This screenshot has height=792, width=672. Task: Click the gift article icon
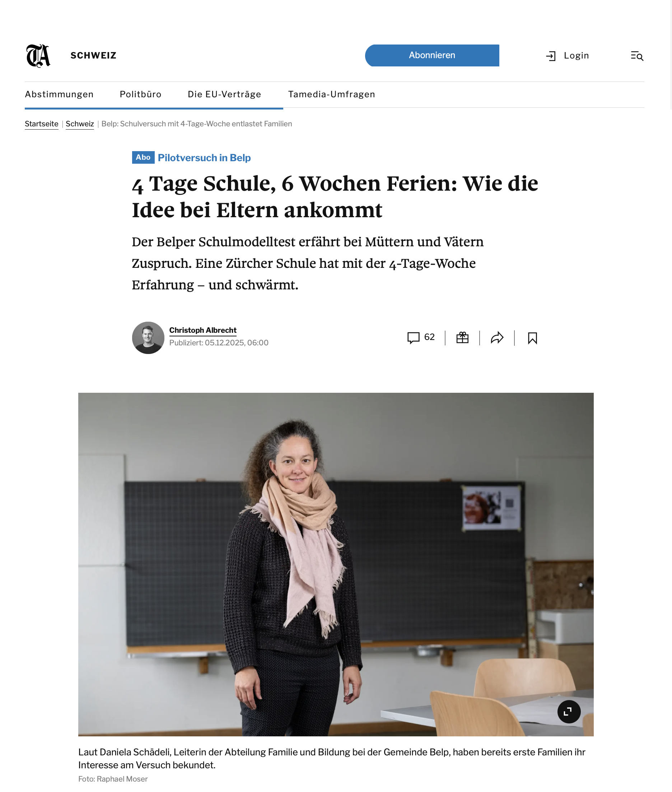(462, 337)
